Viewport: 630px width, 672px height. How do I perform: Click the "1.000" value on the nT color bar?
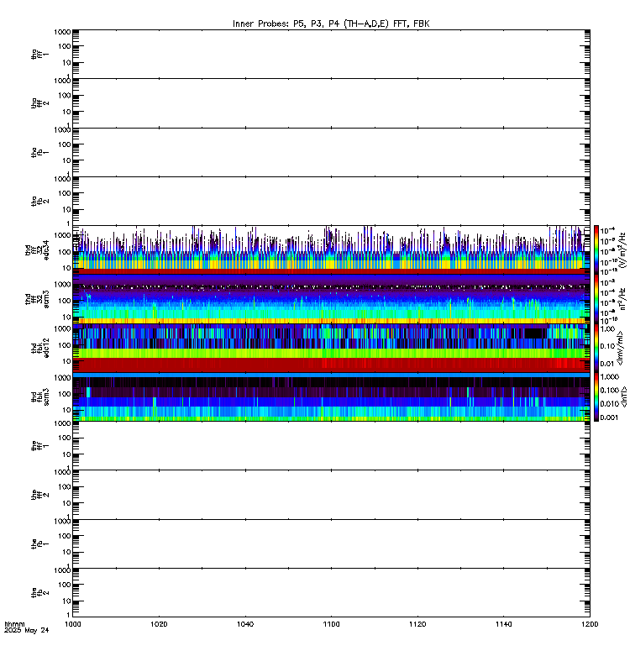pos(610,376)
